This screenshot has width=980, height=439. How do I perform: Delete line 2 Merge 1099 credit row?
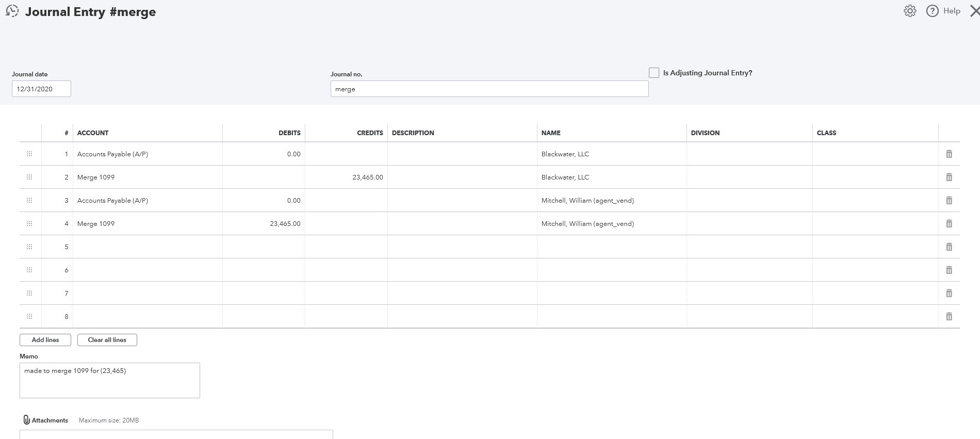tap(949, 177)
